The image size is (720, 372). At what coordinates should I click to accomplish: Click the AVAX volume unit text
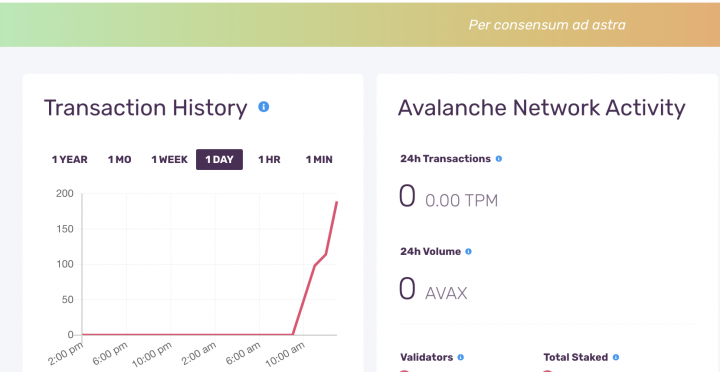pos(446,293)
